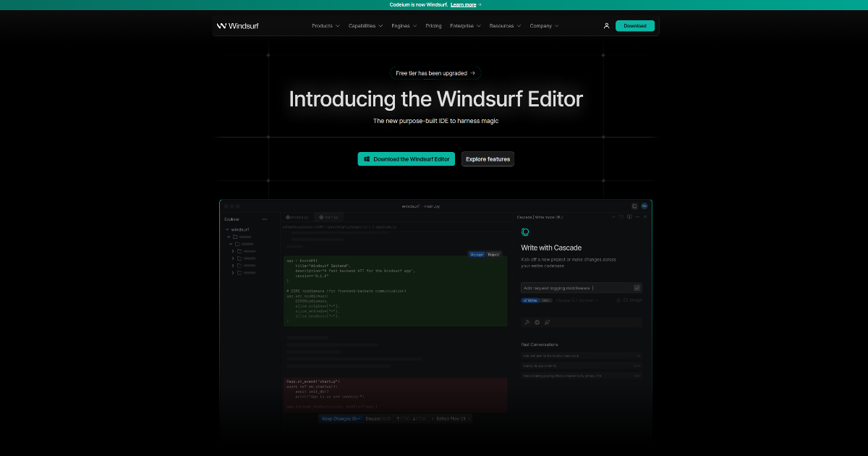Click the hammer tool icon in Cascade
The image size is (868, 456).
527,322
